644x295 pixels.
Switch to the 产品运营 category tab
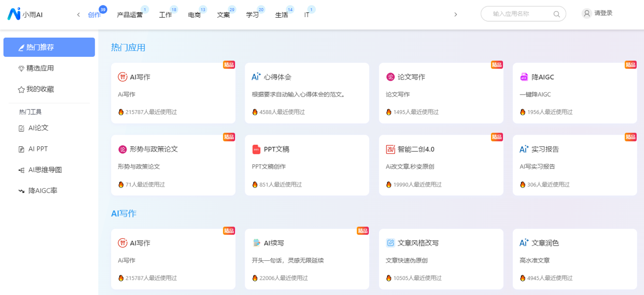pyautogui.click(x=130, y=15)
